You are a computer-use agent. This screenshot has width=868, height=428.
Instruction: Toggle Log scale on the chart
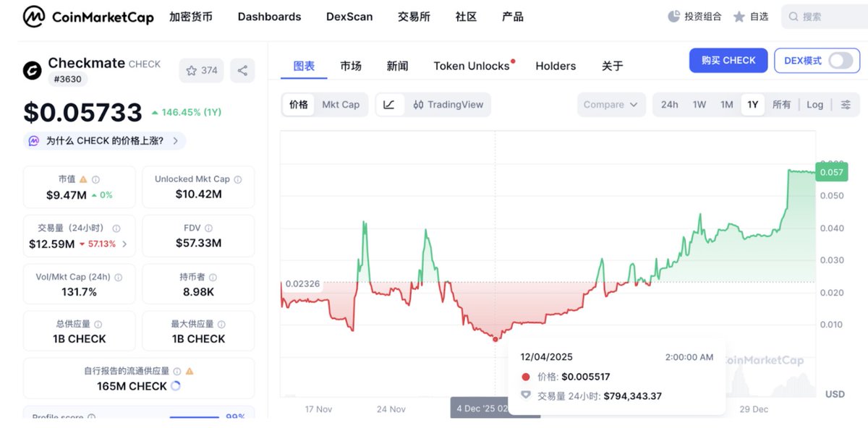(814, 104)
